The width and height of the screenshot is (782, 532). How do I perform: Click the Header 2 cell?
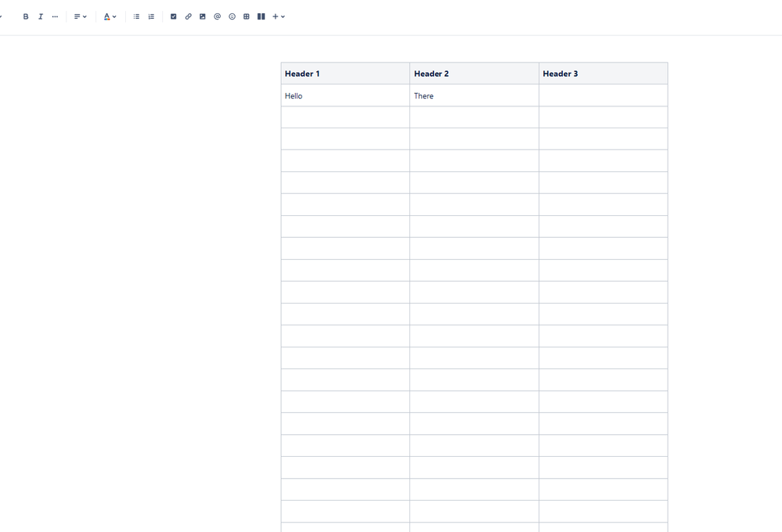(x=474, y=74)
